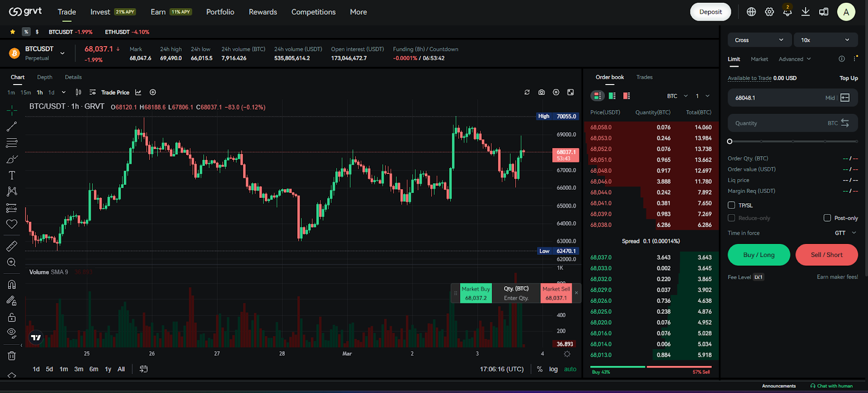Image resolution: width=868 pixels, height=393 pixels.
Task: Add chart to favorites heart icon
Action: point(11,224)
